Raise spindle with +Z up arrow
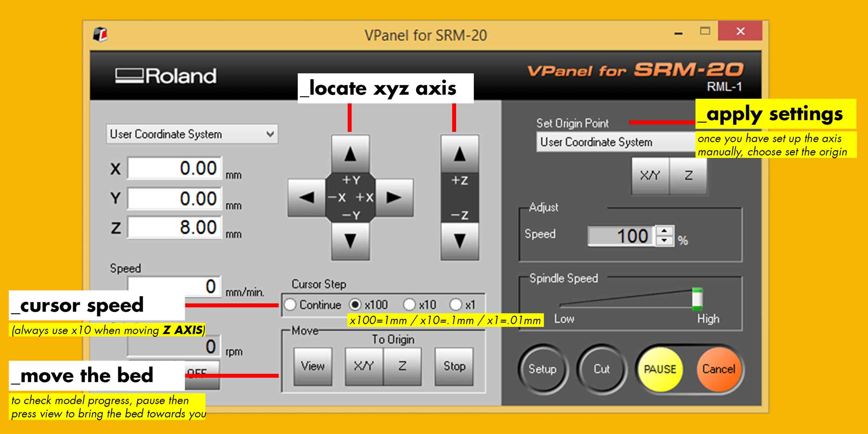This screenshot has height=434, width=868. pyautogui.click(x=459, y=154)
